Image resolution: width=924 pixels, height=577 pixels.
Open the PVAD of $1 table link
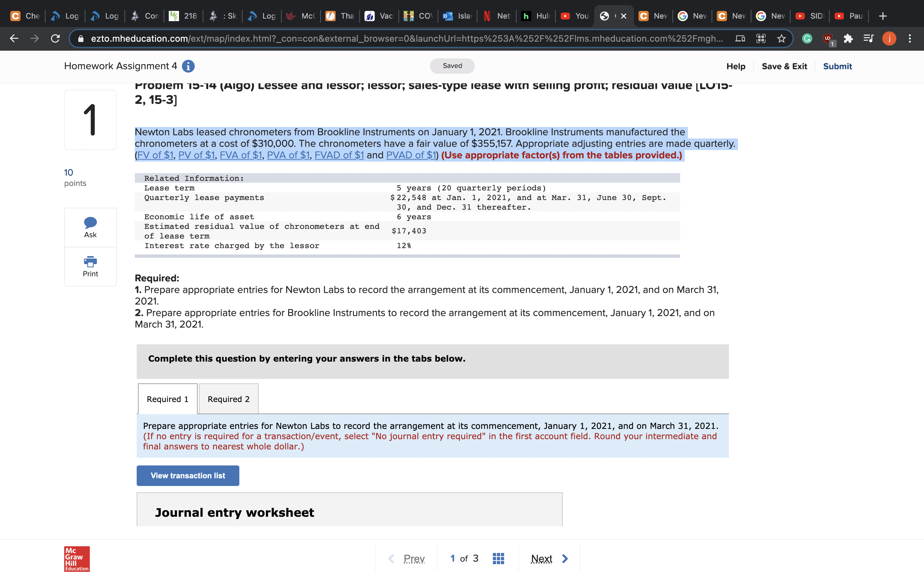411,155
